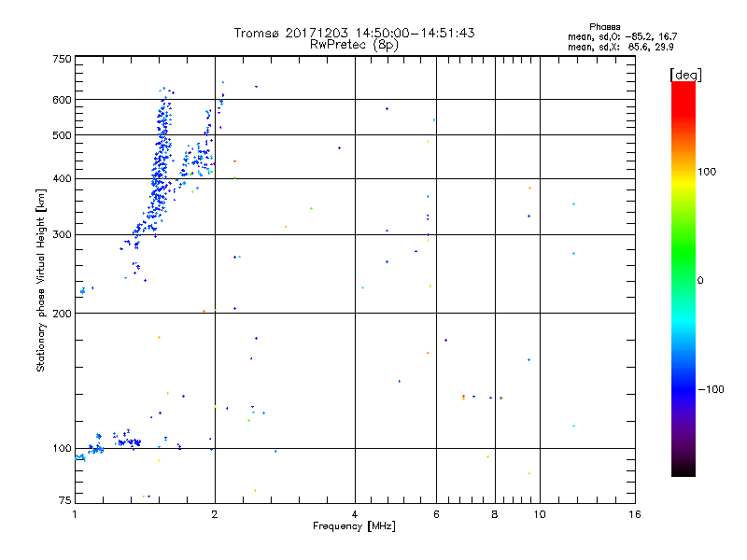
Task: Click the y-axis label '400'
Action: click(62, 178)
